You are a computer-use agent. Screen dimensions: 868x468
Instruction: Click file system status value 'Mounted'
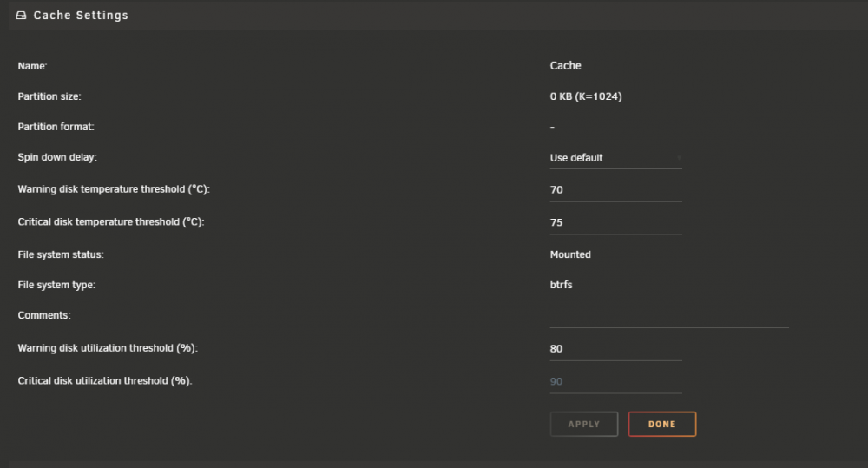[x=570, y=254]
